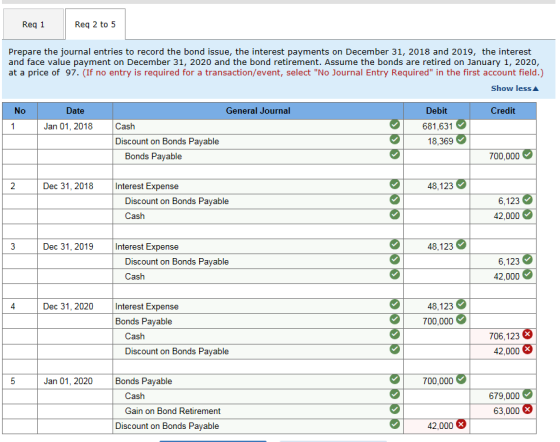Click the 42,000 Cash credit in the Dec 31, 2018 entry
This screenshot has width=560, height=442.
503,216
